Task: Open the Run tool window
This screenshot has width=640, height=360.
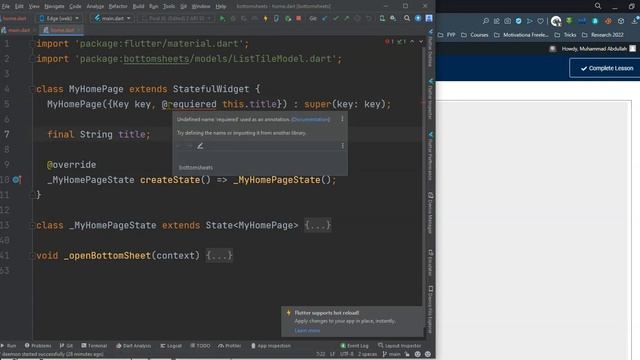Action: tap(9, 346)
